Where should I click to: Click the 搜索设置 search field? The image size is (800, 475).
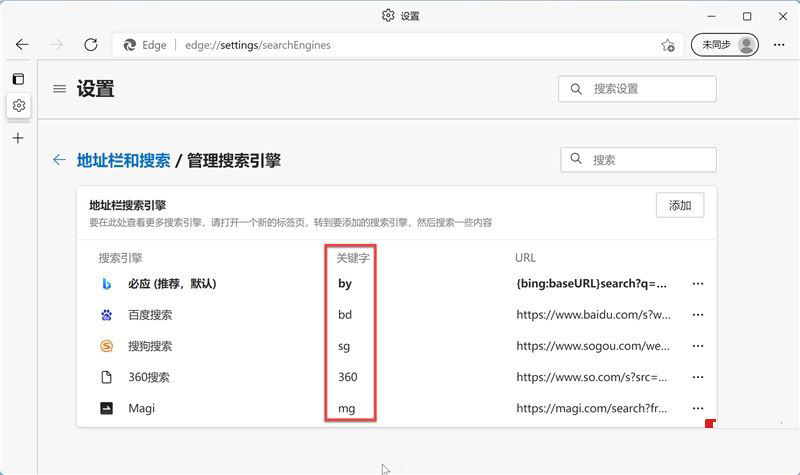[637, 89]
